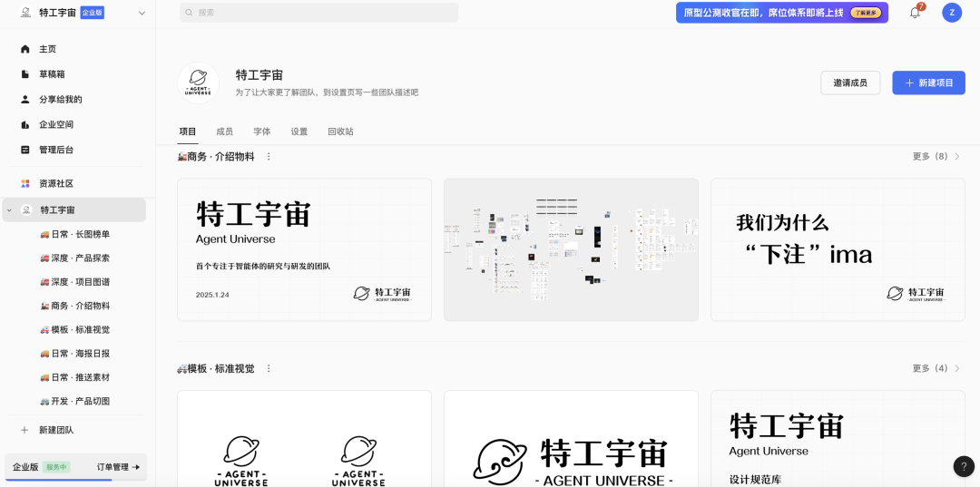Open the 草稿箱 drafts icon
Viewport: 980px width, 487px height.
[25, 74]
